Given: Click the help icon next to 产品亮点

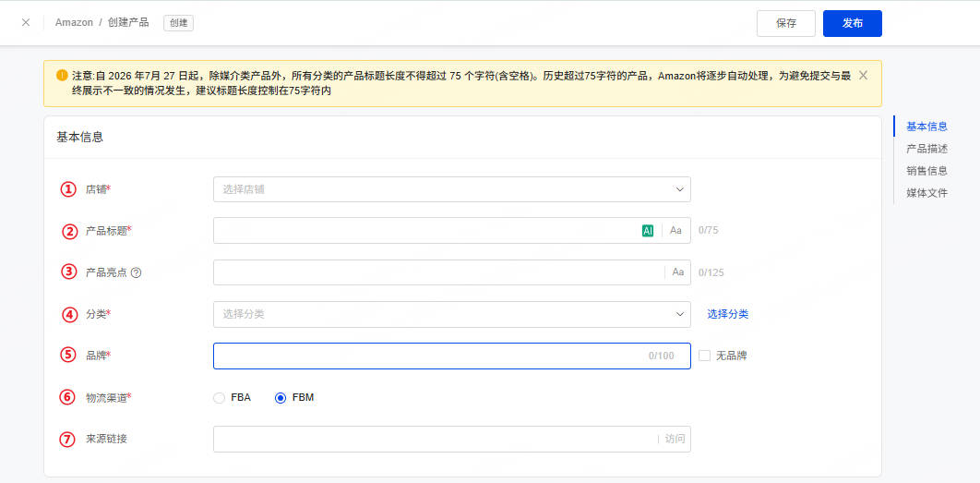Looking at the screenshot, I should (137, 272).
